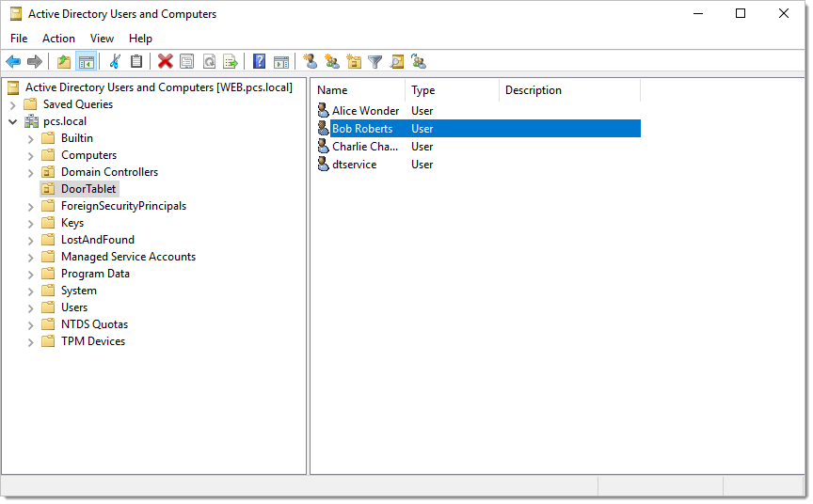
Task: Select Domain Controllers in the tree
Action: coord(109,172)
